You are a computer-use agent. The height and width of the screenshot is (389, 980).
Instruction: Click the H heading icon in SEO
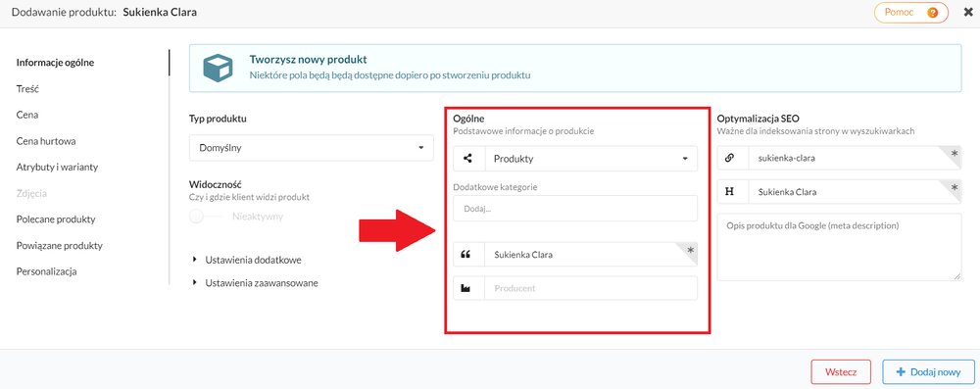[729, 192]
